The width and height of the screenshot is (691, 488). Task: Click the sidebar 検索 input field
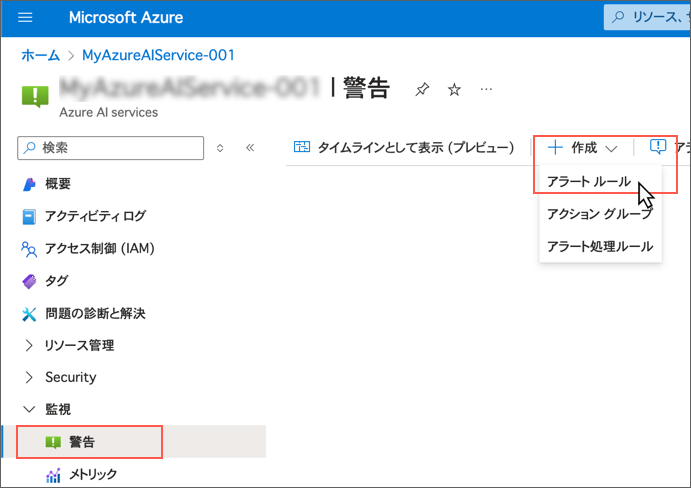click(111, 148)
